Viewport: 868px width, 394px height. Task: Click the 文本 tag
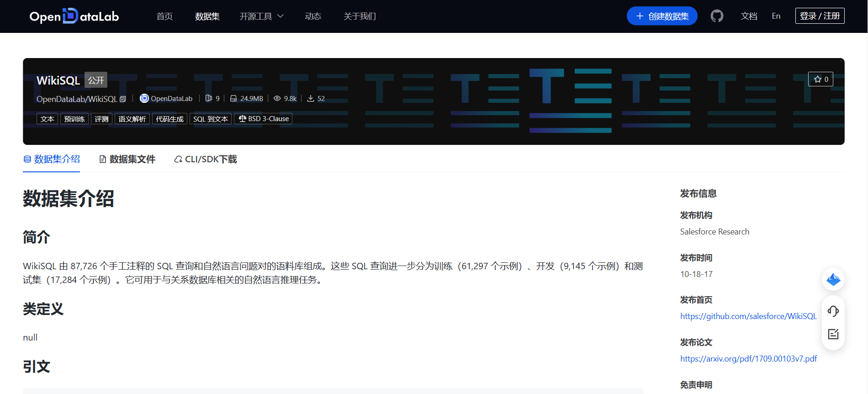coord(47,119)
